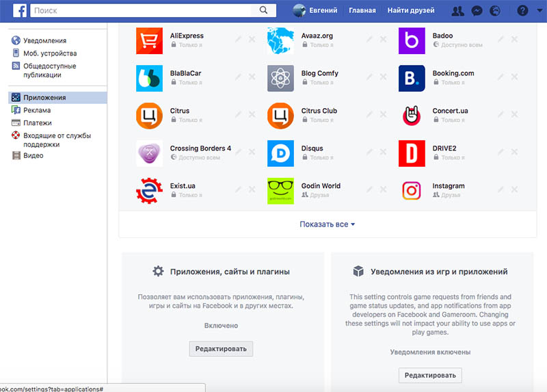The height and width of the screenshot is (392, 547).
Task: Open the DRIVE2 app icon
Action: click(x=412, y=153)
